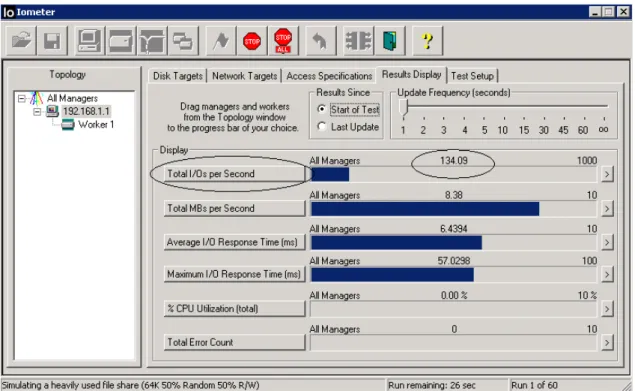This screenshot has height=391, width=635.
Task: Add a new network worker icon
Action: [152, 41]
